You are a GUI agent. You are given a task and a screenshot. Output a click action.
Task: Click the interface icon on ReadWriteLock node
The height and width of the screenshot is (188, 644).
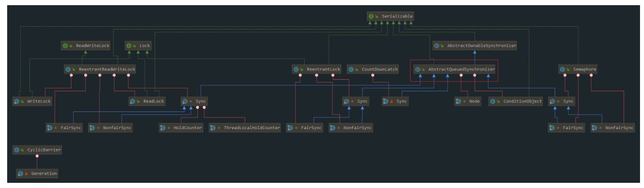click(65, 46)
